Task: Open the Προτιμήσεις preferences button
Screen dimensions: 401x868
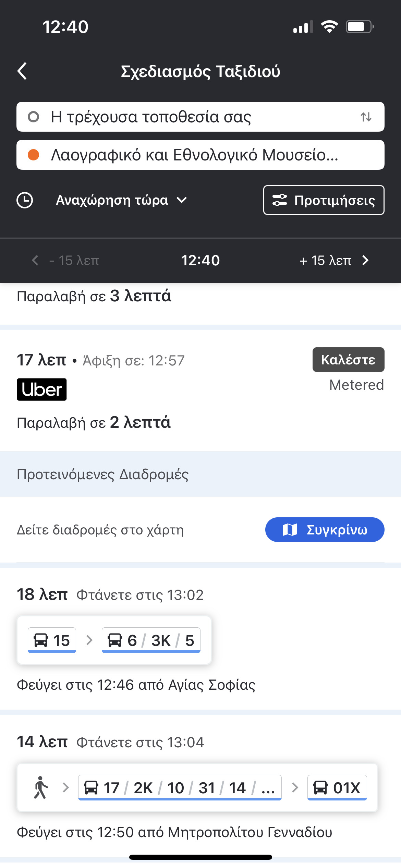Action: coord(324,200)
